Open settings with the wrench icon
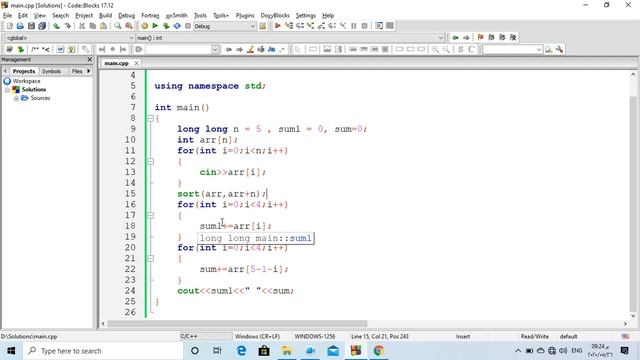 pos(560,49)
